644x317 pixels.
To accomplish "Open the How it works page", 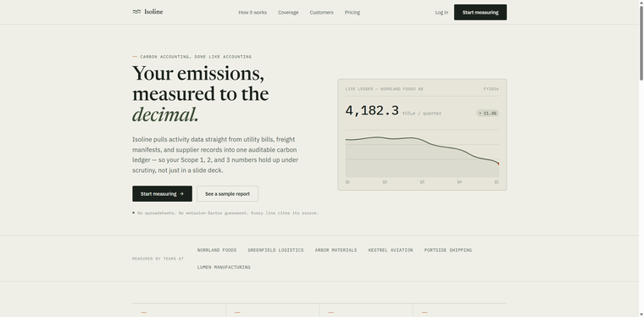I will coord(253,13).
